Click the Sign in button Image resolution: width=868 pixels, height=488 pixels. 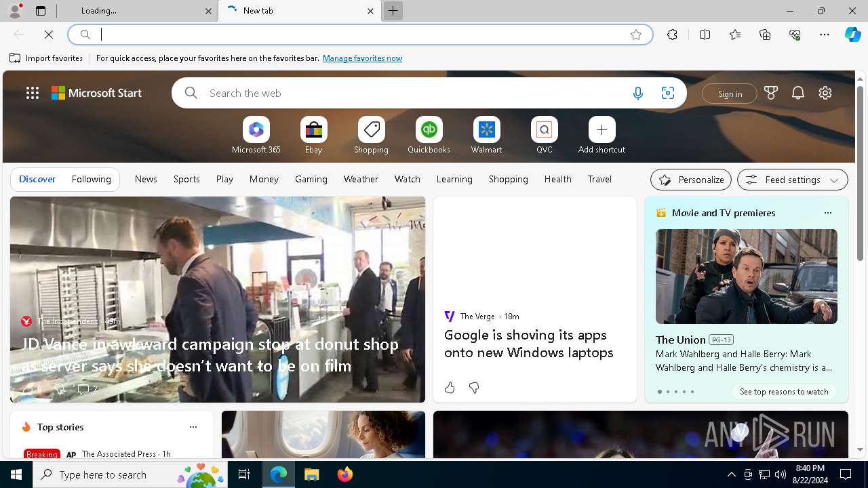tap(730, 94)
